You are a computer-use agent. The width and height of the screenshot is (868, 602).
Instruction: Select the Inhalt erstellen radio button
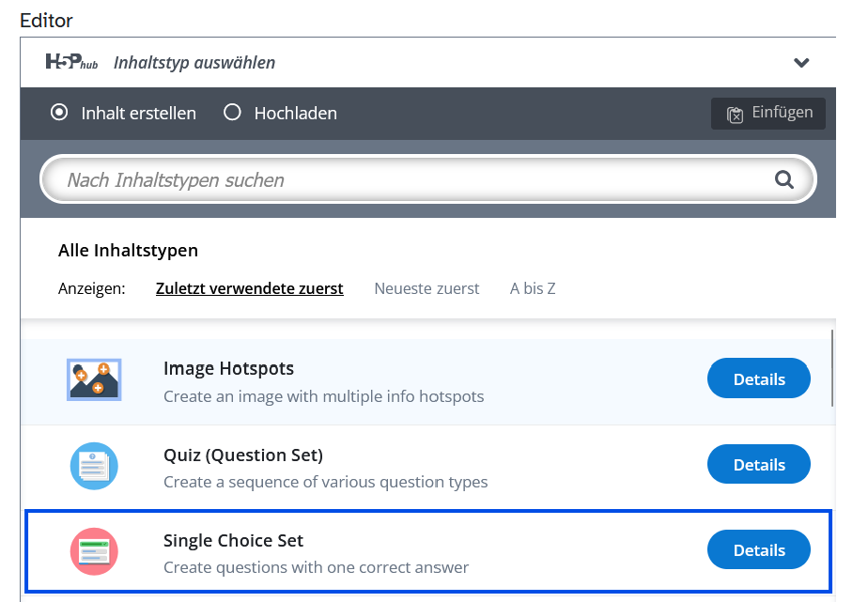click(59, 113)
